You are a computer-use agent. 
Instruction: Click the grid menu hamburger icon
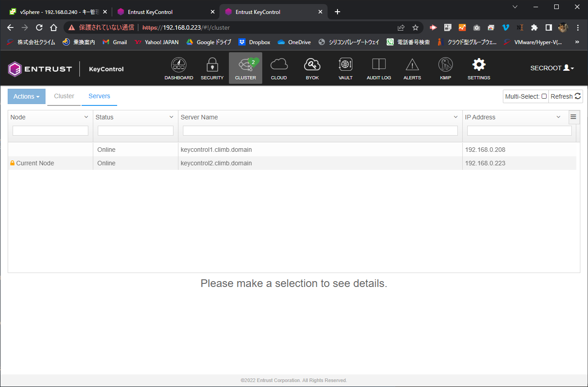(x=574, y=117)
